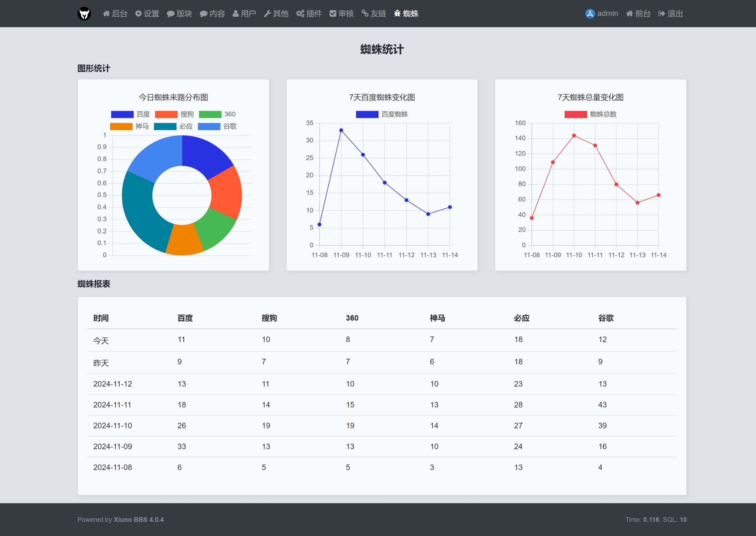Open the 用户 menu item
Image resolution: width=756 pixels, height=536 pixels.
pos(245,13)
